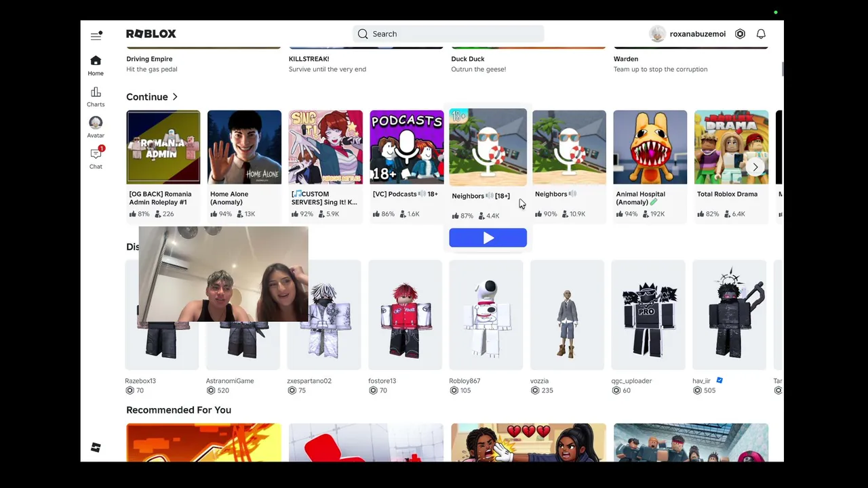Open the roxanabuzemoi username link

pyautogui.click(x=698, y=34)
